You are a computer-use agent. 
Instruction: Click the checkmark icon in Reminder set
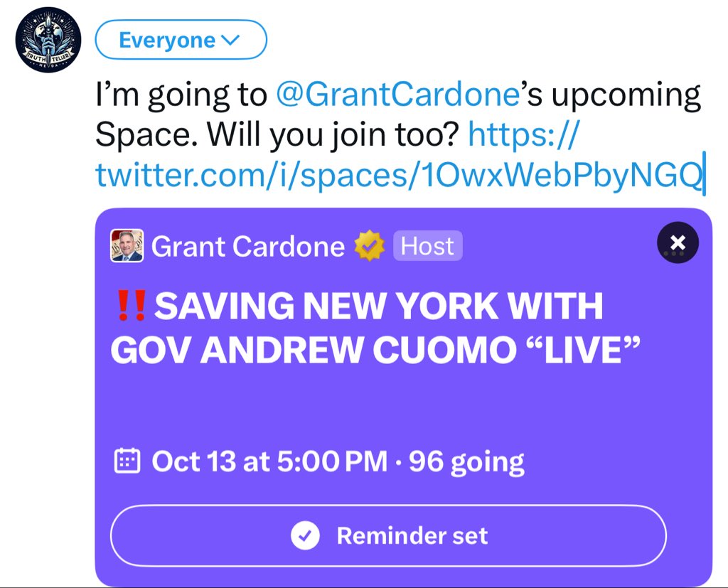point(305,536)
